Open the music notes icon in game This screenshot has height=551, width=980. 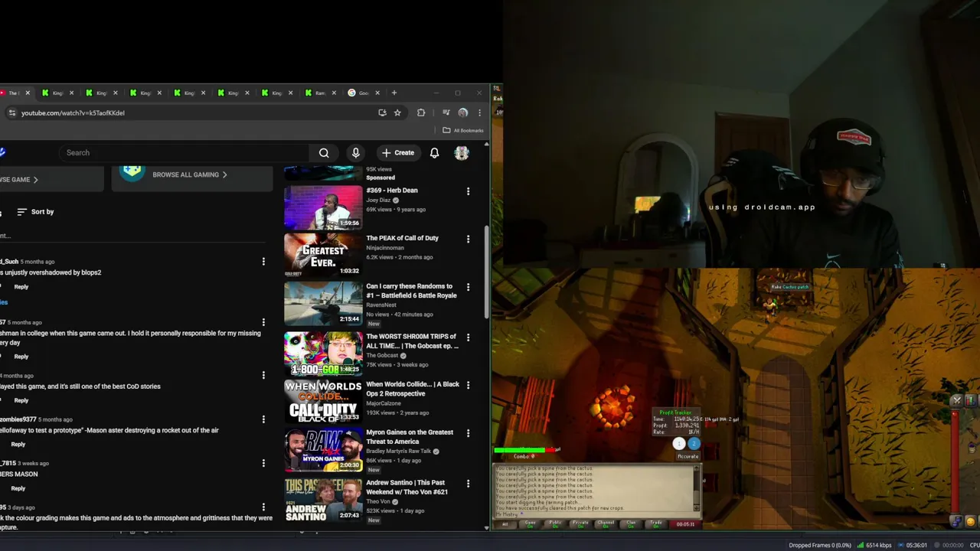coord(957,521)
